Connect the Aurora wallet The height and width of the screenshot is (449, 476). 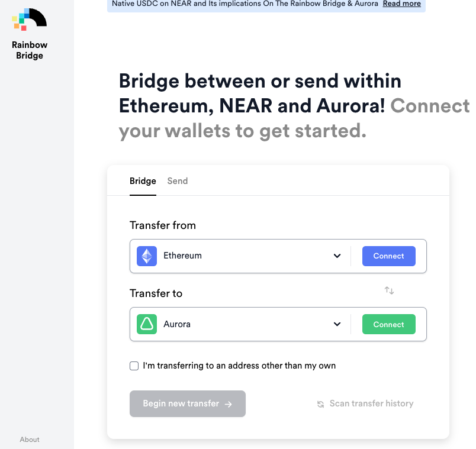[x=388, y=324]
